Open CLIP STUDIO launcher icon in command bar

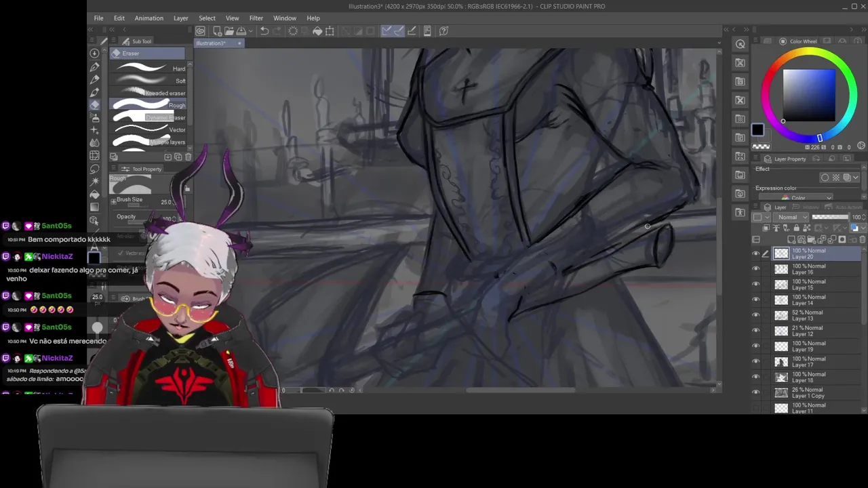(x=201, y=30)
